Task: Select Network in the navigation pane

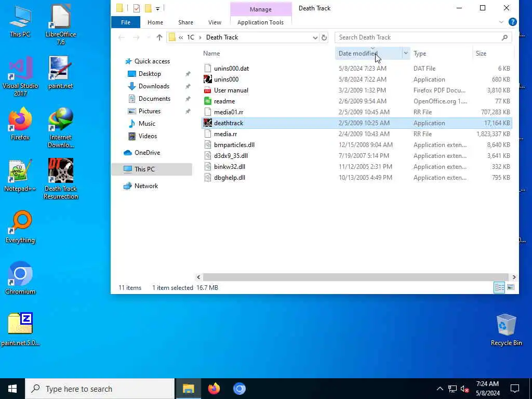Action: pyautogui.click(x=146, y=186)
